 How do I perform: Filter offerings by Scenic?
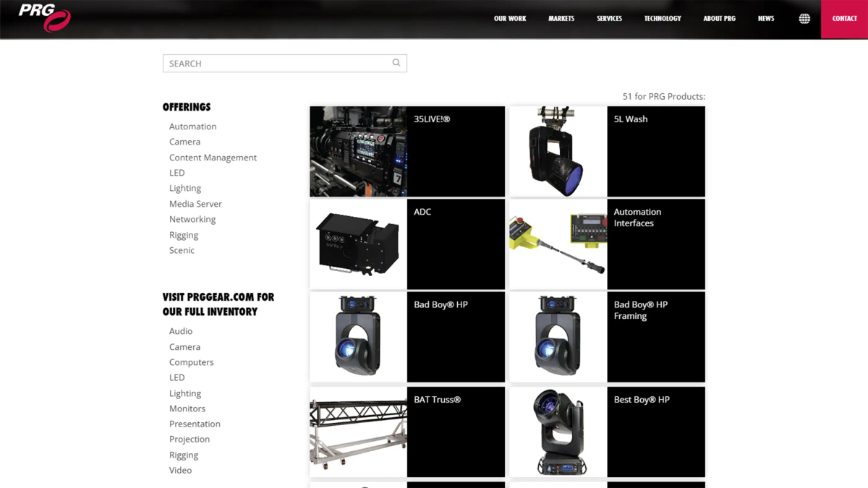click(182, 250)
